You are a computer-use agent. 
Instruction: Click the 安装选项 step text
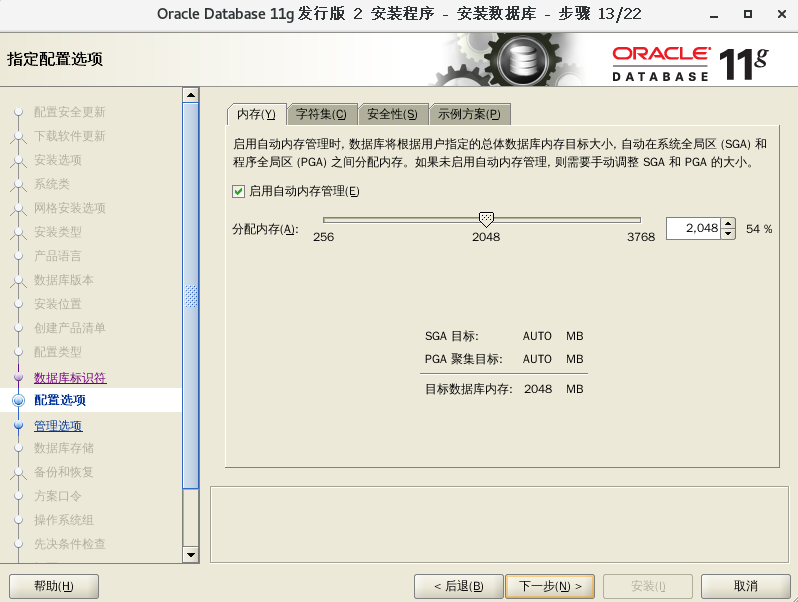coord(58,160)
